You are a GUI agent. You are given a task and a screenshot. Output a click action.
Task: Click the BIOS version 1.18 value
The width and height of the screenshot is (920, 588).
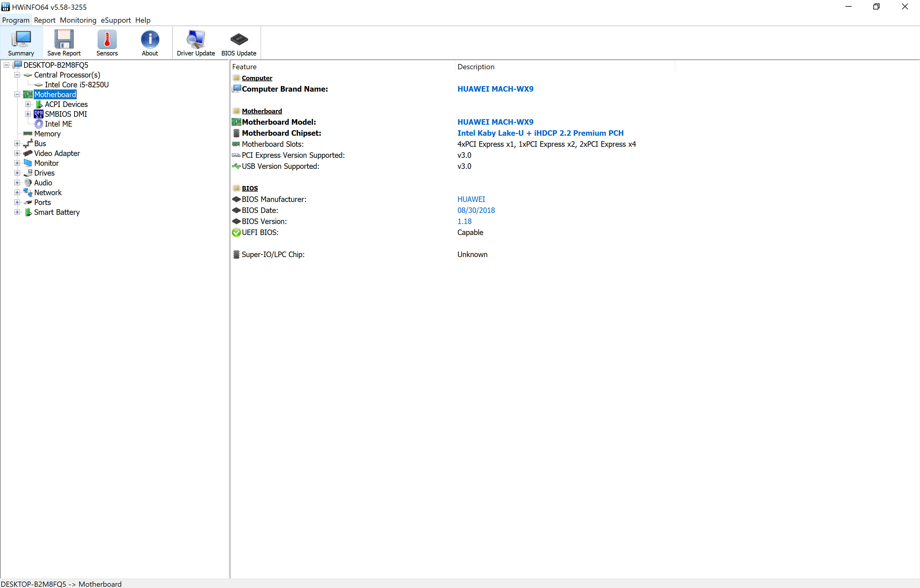click(464, 222)
